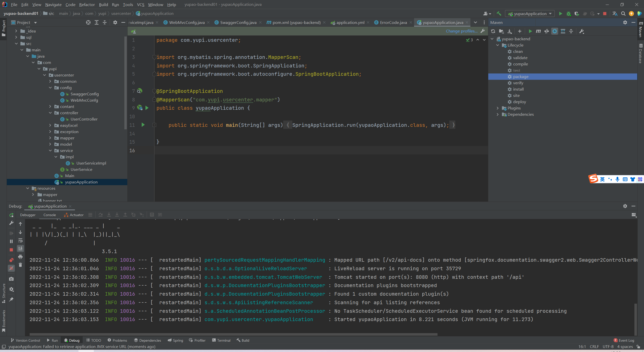
Task: Toggle console Soft-Wrap button
Action: click(x=20, y=241)
